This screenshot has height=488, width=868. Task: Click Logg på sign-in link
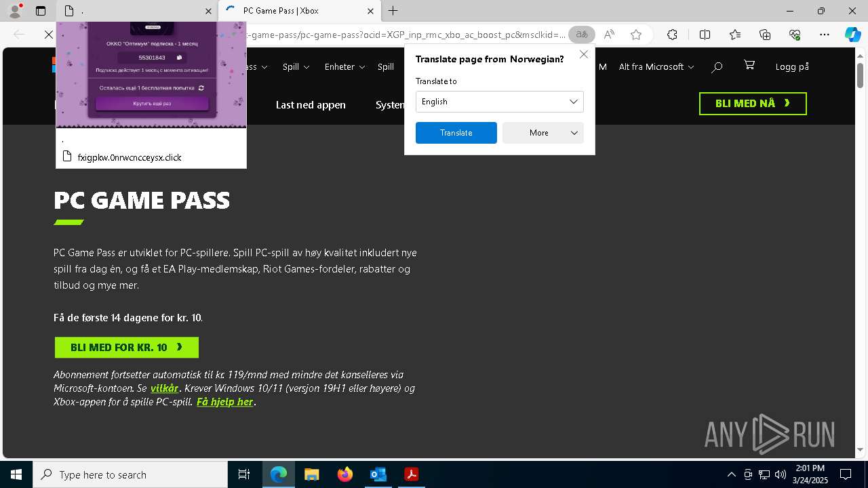[x=792, y=66]
